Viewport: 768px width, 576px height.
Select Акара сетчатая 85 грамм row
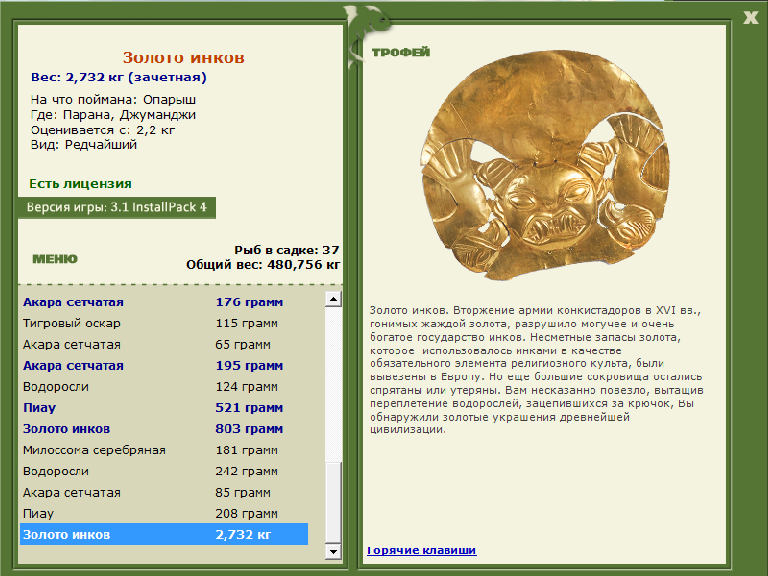pos(164,493)
